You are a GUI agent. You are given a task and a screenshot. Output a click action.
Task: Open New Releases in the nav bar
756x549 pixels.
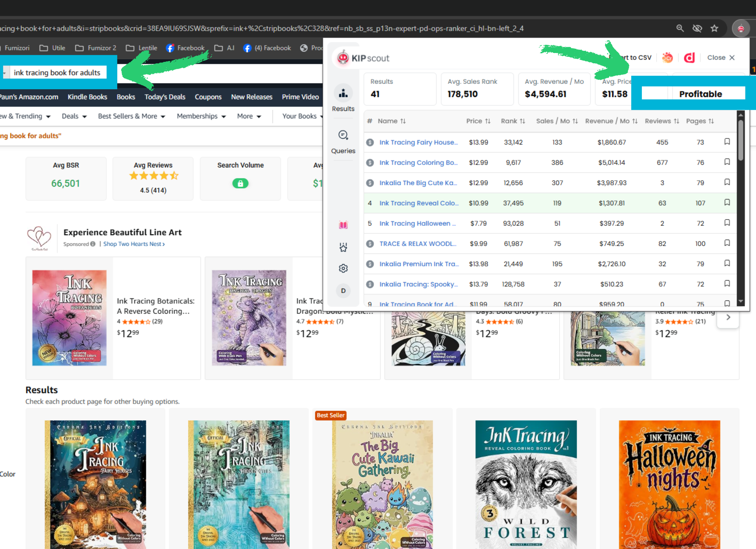pos(252,97)
